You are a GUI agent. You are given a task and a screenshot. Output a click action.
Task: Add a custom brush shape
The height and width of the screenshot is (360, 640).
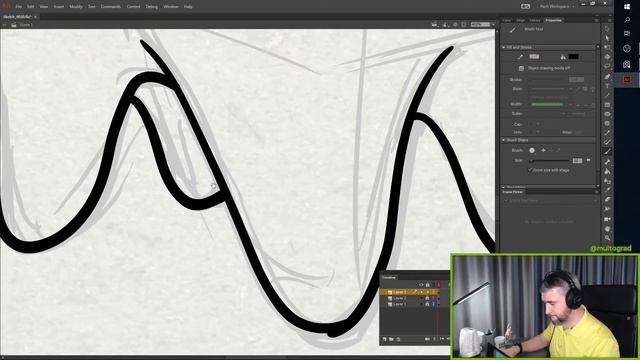pos(543,150)
